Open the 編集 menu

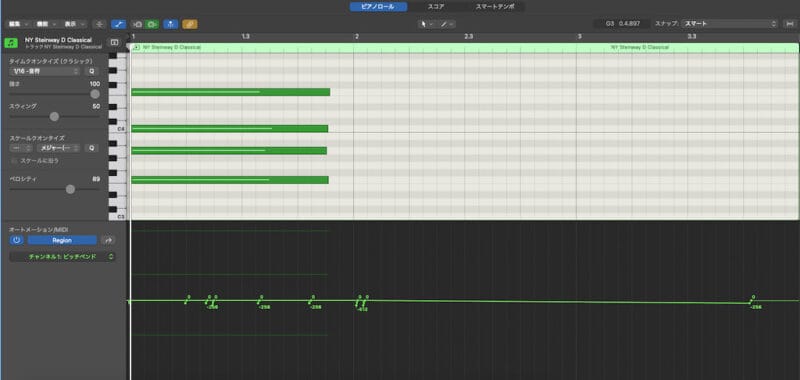[18, 24]
